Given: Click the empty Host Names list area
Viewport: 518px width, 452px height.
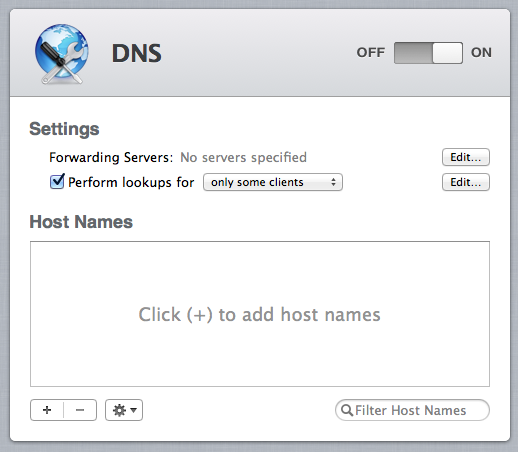Looking at the screenshot, I should [x=260, y=314].
